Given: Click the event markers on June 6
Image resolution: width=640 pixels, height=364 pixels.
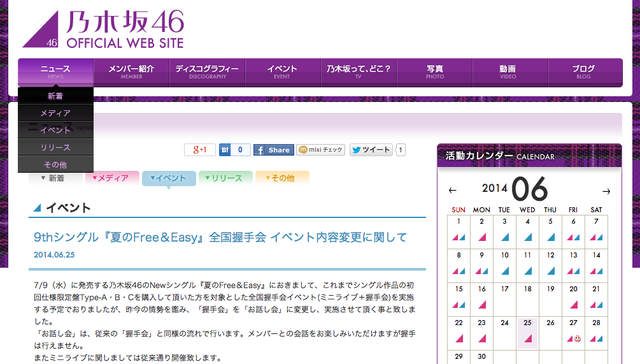Looking at the screenshot, I should [x=573, y=237].
